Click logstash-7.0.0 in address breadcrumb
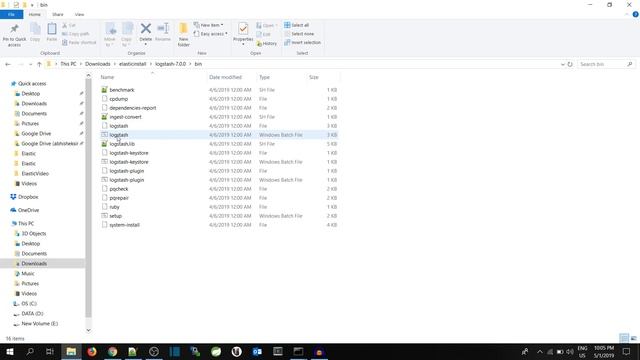 coord(171,64)
